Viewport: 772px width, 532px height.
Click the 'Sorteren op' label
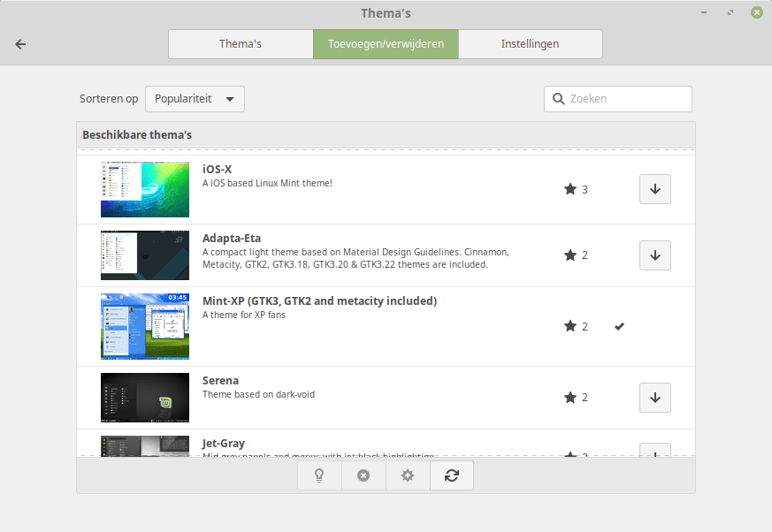pos(109,99)
